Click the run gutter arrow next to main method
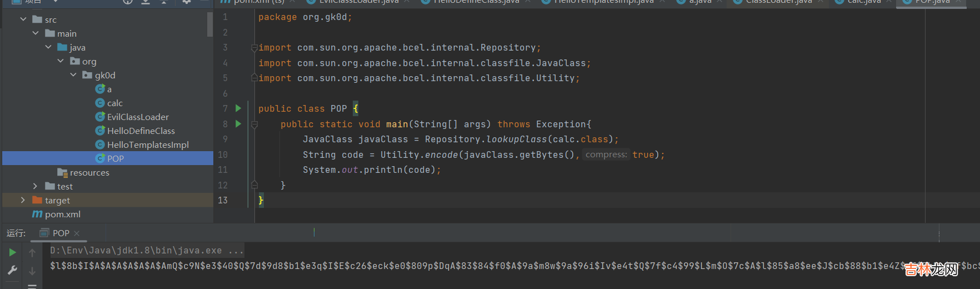 pyautogui.click(x=238, y=124)
